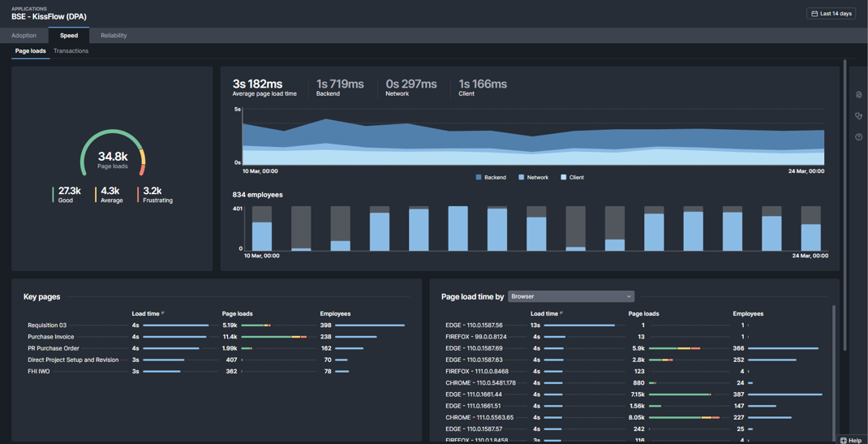Viewport: 868px width, 444px height.
Task: Click the calendar icon in date range button
Action: click(x=814, y=14)
